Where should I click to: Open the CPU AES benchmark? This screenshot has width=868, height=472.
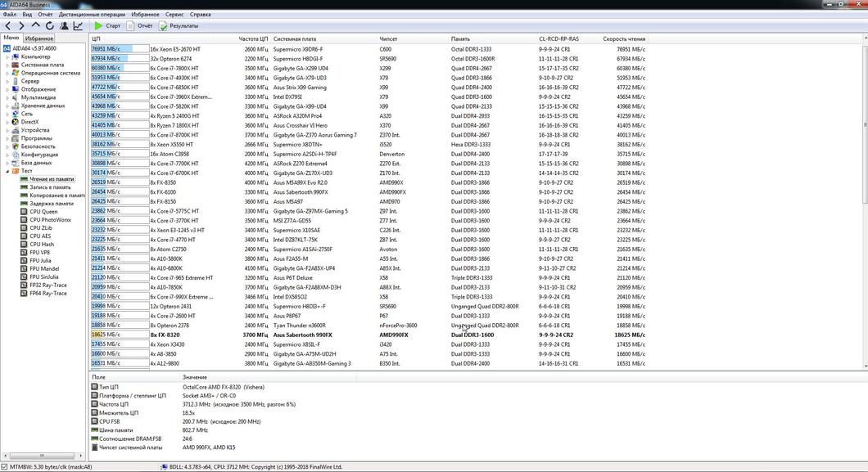40,236
